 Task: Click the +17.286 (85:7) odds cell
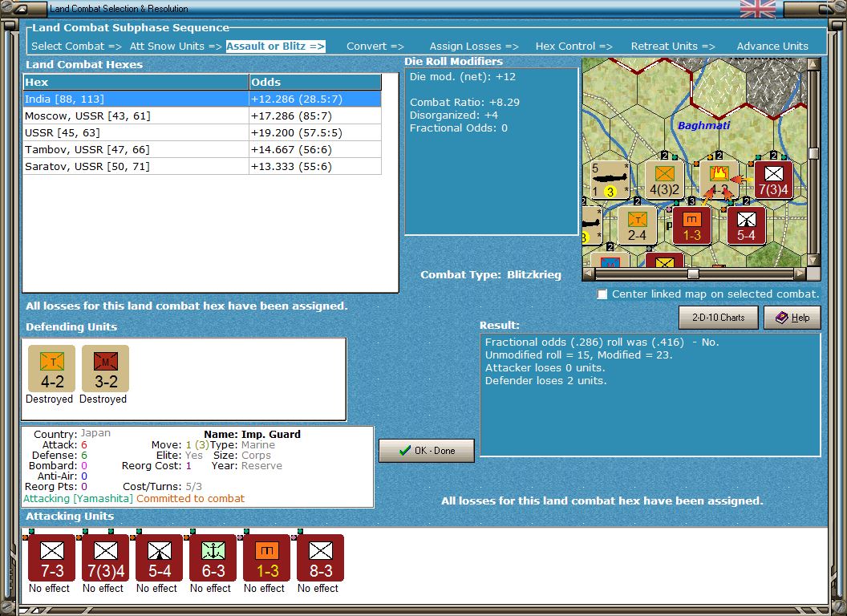click(315, 115)
